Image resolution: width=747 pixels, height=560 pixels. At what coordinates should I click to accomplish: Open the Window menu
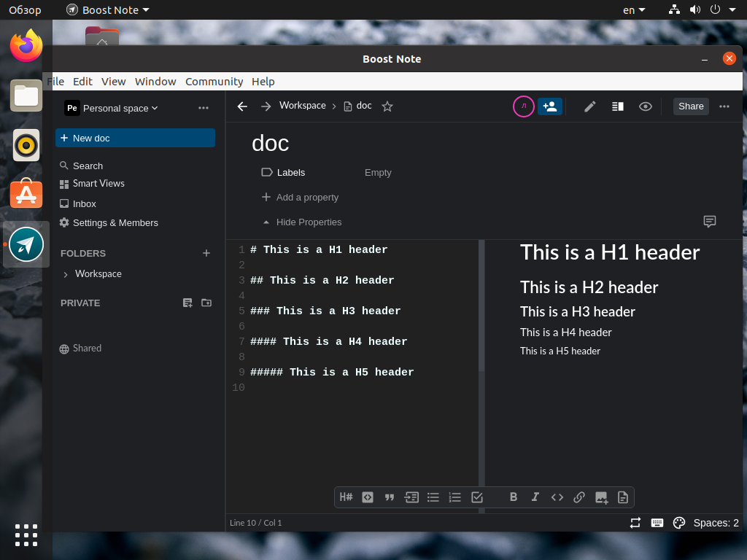155,82
